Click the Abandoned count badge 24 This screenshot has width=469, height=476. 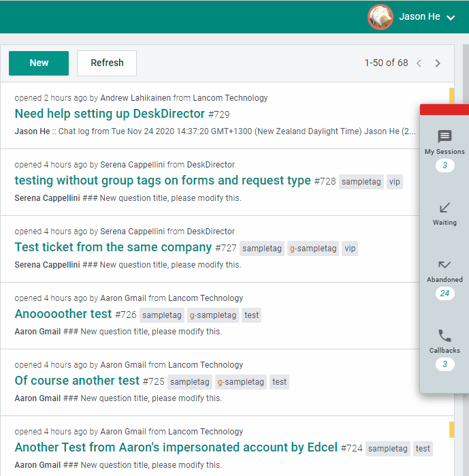(x=444, y=293)
